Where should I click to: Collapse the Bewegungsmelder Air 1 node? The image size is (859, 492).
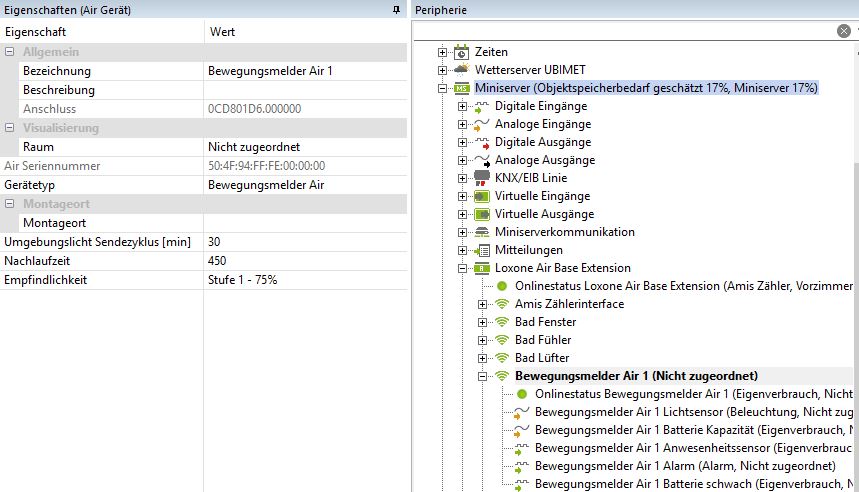482,376
